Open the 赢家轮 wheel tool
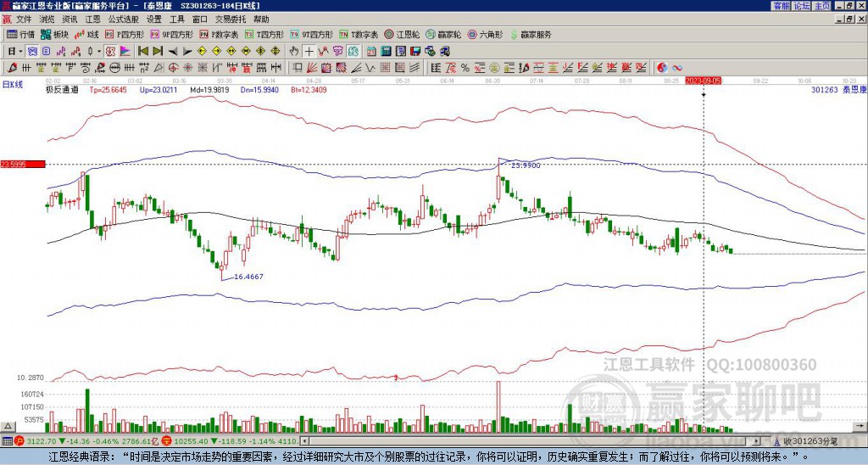Screen dimensions: 868x465 [443, 34]
